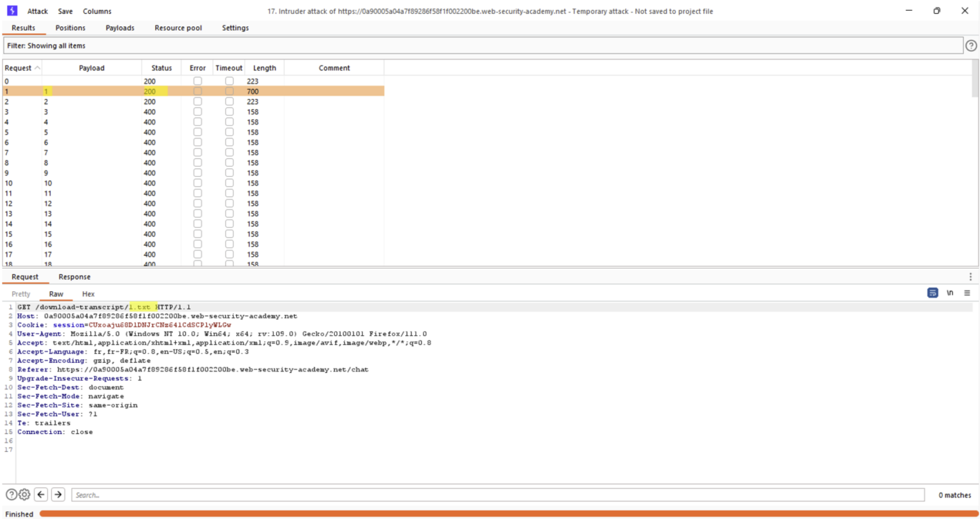Check the Timeout checkbox for request 0
This screenshot has height=519, width=980.
click(x=197, y=81)
